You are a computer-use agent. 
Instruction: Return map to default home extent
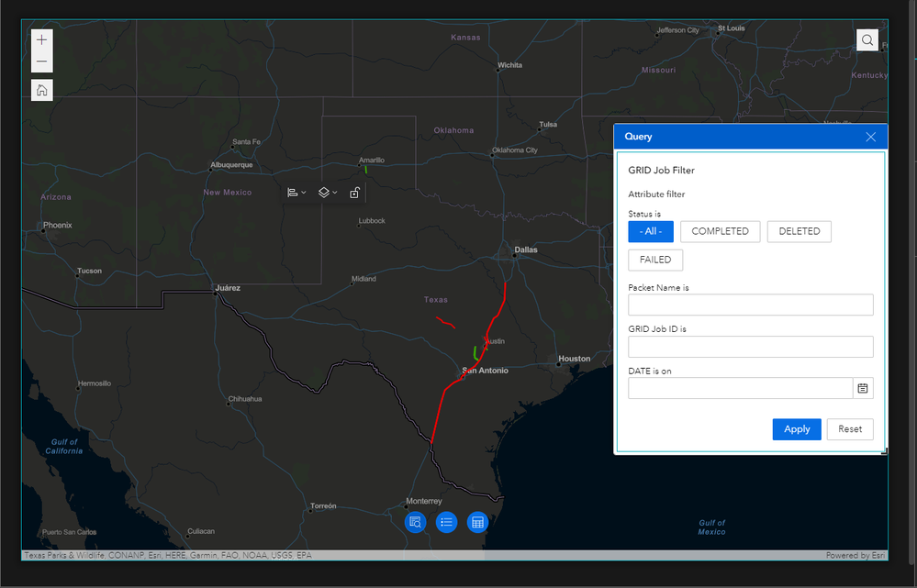coord(42,90)
